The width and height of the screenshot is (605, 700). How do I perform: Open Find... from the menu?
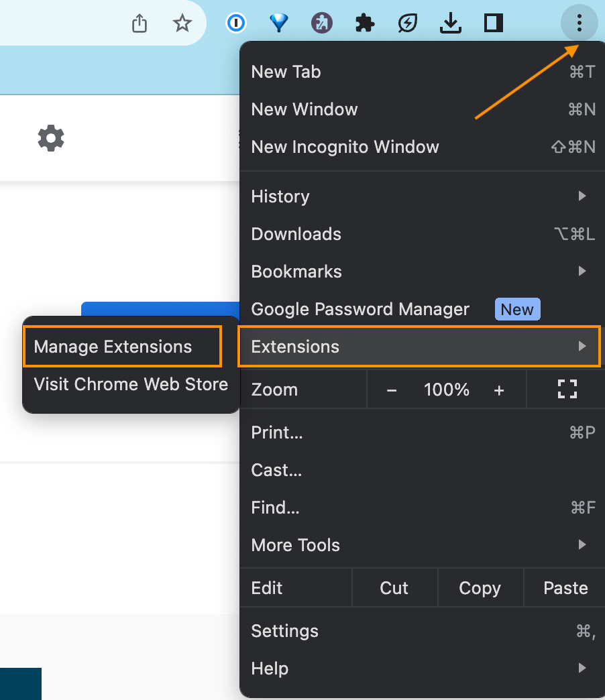423,508
